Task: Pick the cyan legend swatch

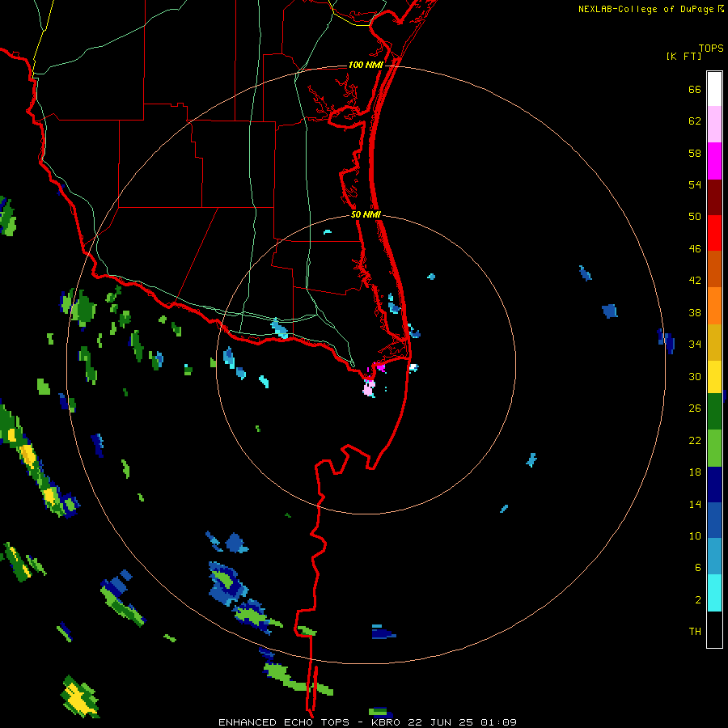Action: click(714, 593)
